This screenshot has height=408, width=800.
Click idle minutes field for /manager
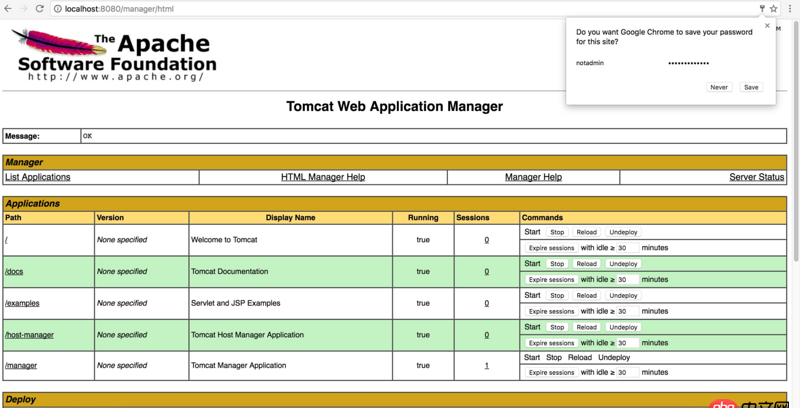point(626,372)
